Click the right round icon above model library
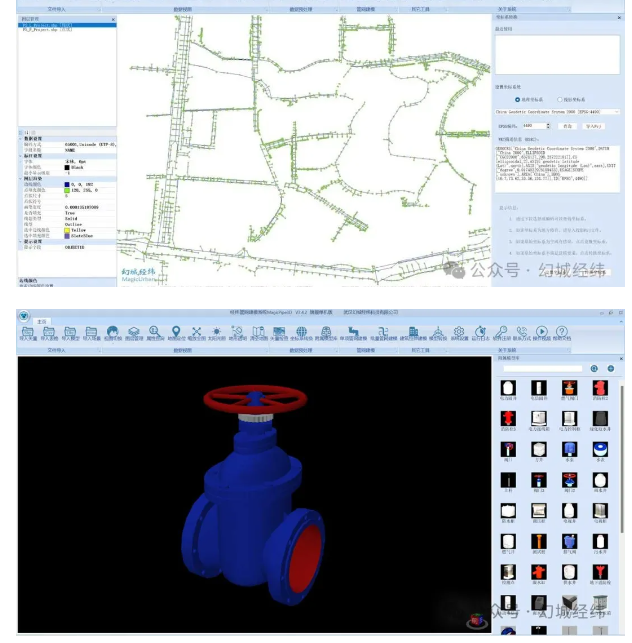632x643 pixels. click(610, 369)
